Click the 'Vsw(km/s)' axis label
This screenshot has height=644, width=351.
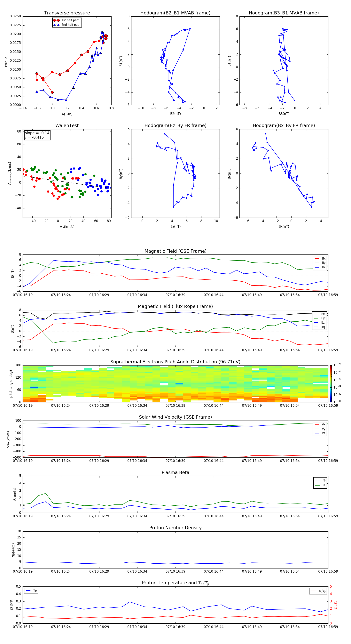(x=8, y=439)
